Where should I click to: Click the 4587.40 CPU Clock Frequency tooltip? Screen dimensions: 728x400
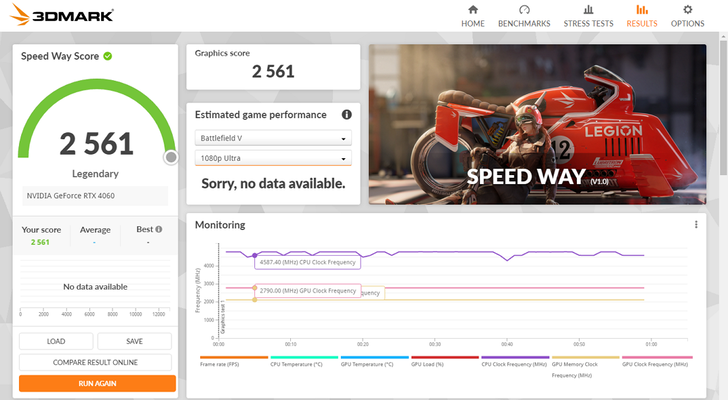point(307,262)
